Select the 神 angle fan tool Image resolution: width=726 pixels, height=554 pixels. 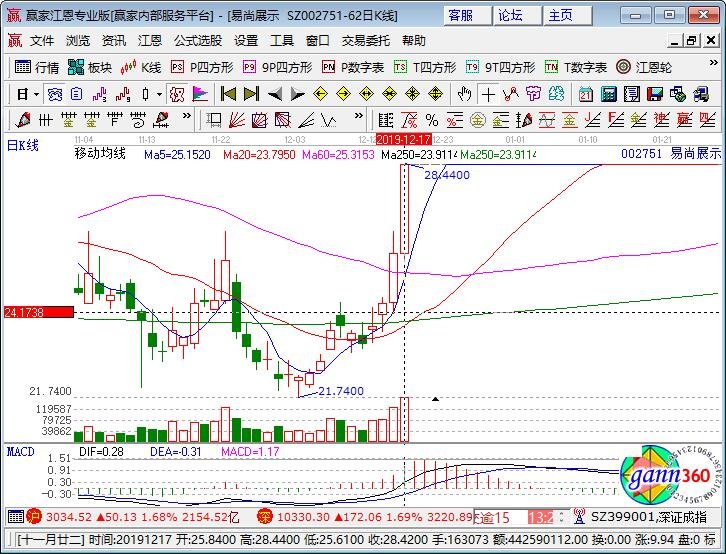(x=662, y=121)
